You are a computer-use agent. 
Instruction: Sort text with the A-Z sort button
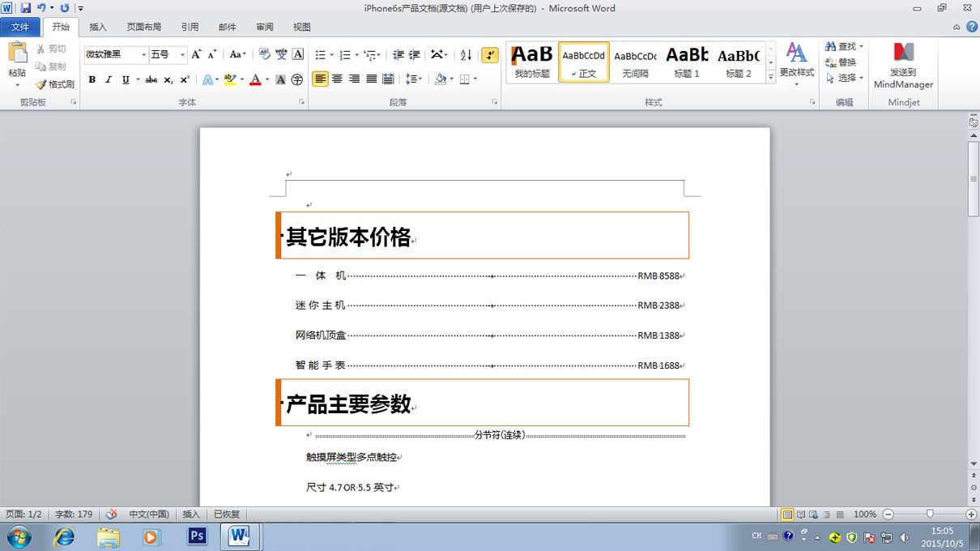(466, 54)
